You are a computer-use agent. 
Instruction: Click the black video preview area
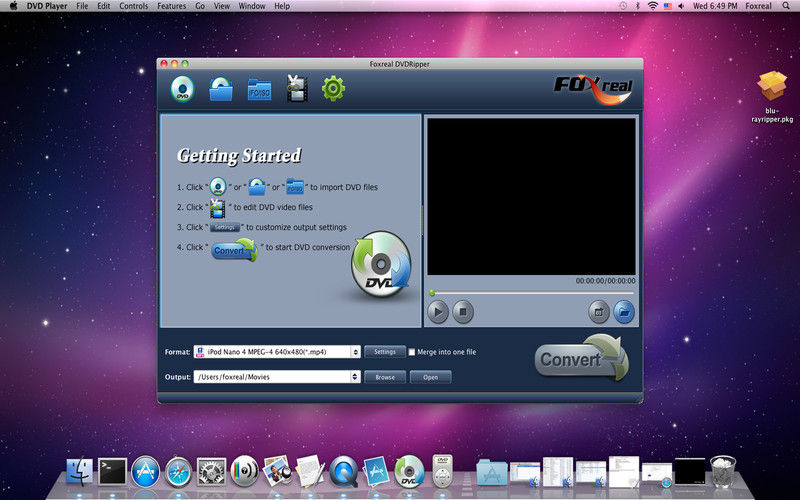click(531, 196)
